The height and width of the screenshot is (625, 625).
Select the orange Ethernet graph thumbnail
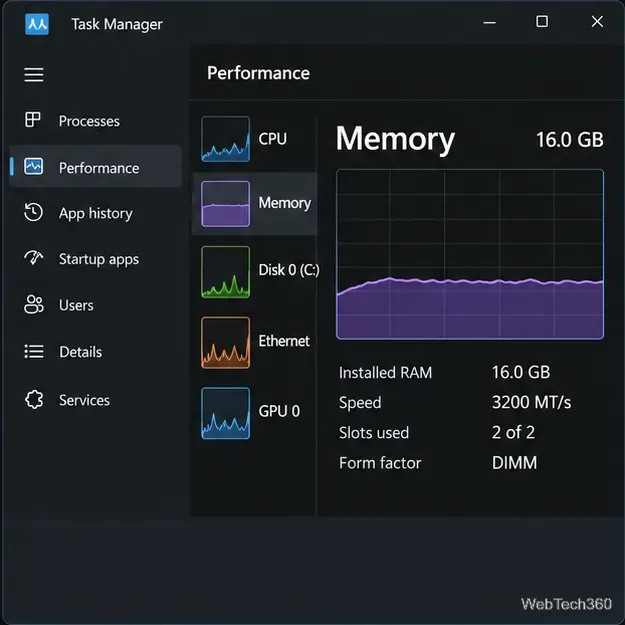(226, 343)
